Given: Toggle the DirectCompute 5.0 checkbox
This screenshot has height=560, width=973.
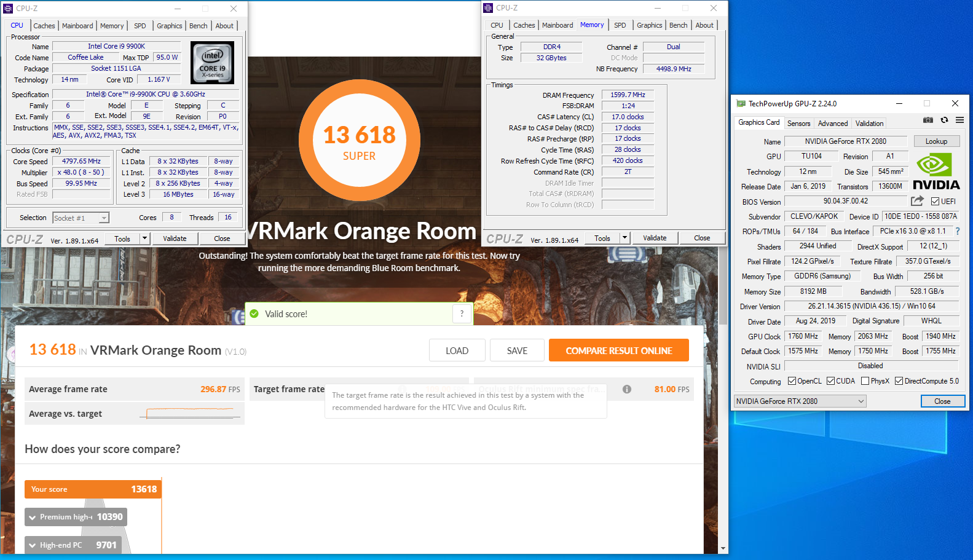Looking at the screenshot, I should (899, 381).
